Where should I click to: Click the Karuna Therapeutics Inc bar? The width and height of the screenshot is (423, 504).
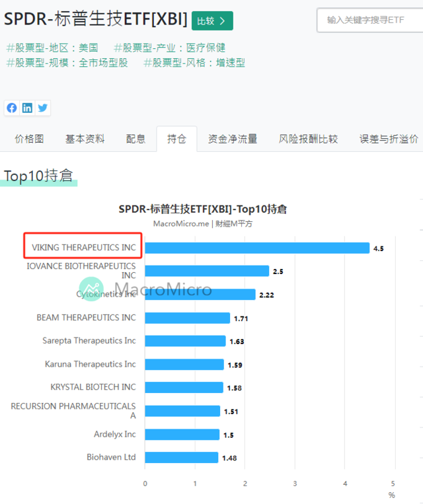184,365
